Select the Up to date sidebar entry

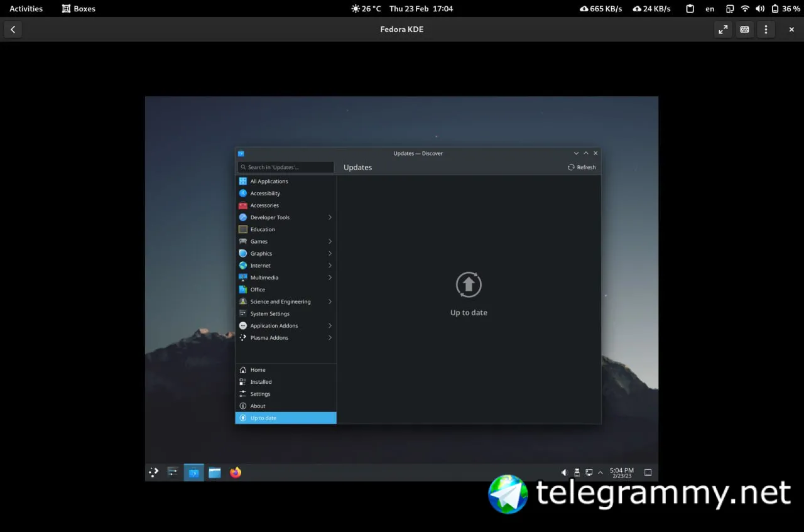tap(286, 418)
